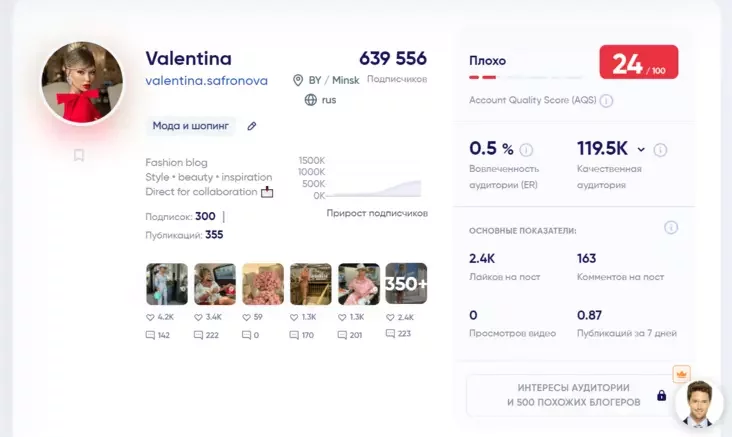Open the 350+ more posts thumbnail
This screenshot has height=437, width=732.
[x=406, y=284]
